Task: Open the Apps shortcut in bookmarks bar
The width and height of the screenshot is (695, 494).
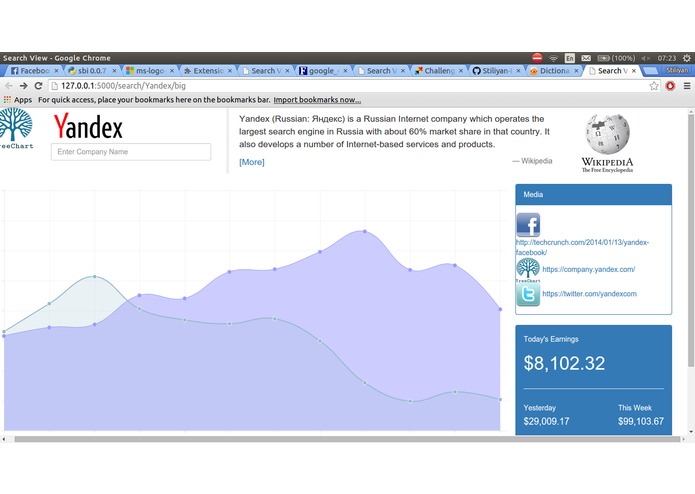Action: [18, 100]
